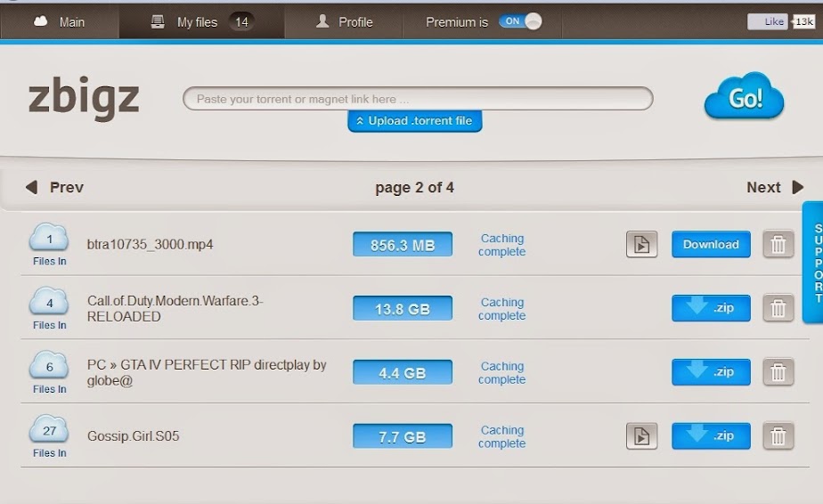Go to Prev page
Image resolution: width=823 pixels, height=504 pixels.
point(54,187)
